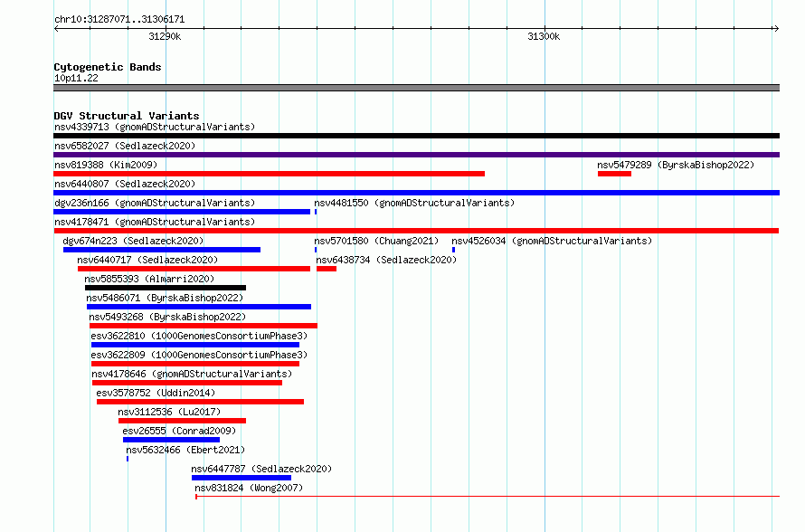Click the full-width red bar for nsv4178471
Viewport: 805px width, 532px height.
(x=416, y=231)
